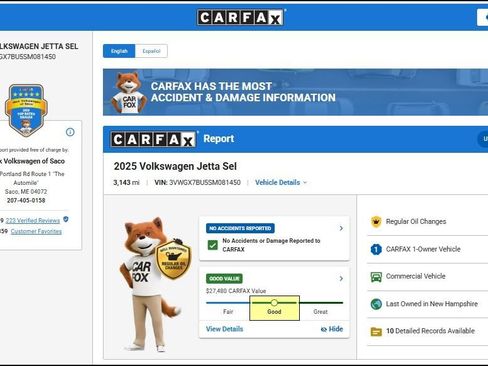Click the accident and damage information banner

[295, 92]
